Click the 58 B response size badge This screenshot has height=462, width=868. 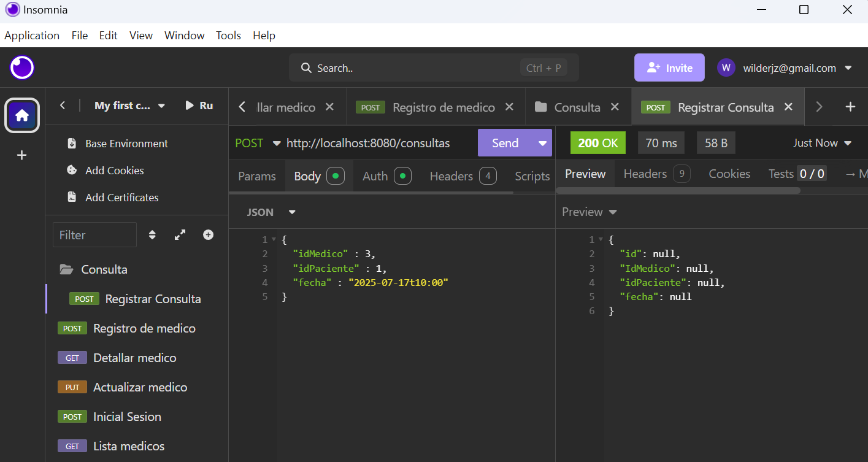[x=716, y=143]
